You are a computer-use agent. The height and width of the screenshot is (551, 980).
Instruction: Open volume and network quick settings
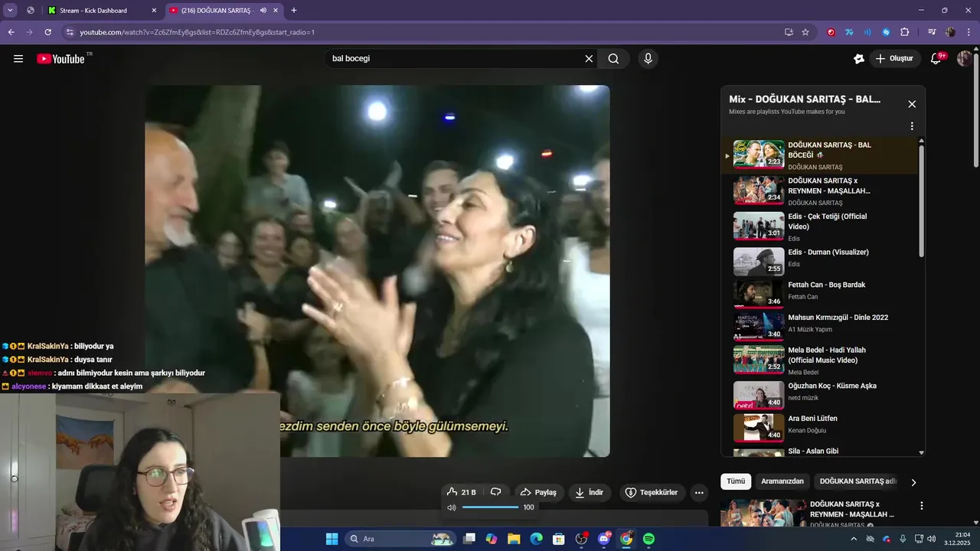click(x=925, y=539)
